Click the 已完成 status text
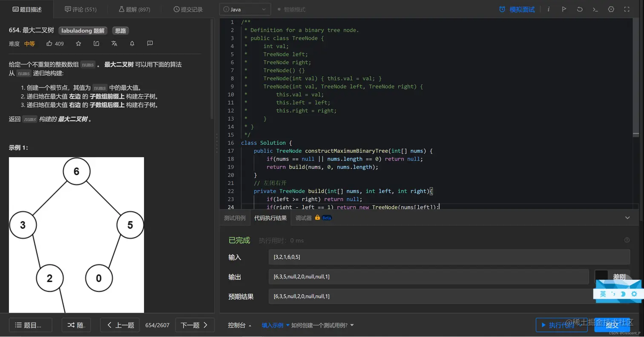 pyautogui.click(x=239, y=240)
